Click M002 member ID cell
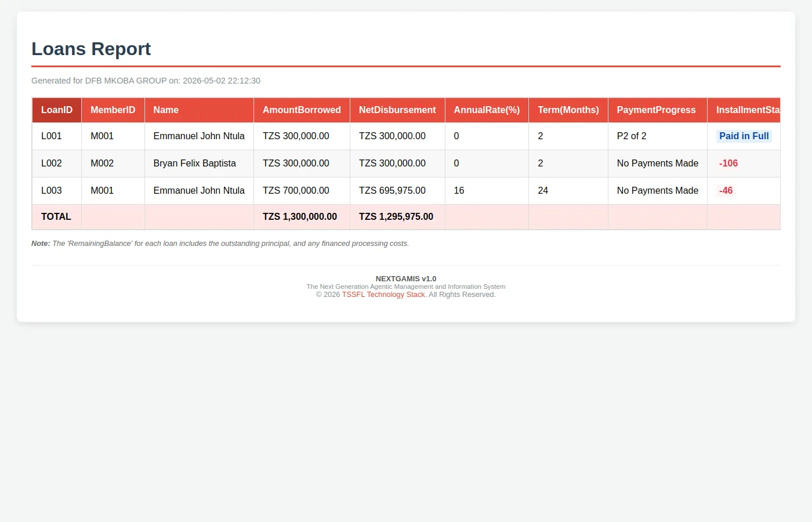The height and width of the screenshot is (522, 812). click(113, 164)
